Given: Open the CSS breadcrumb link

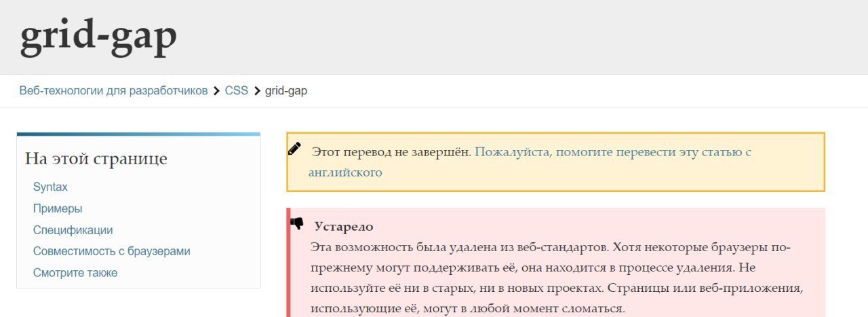Looking at the screenshot, I should pyautogui.click(x=237, y=90).
